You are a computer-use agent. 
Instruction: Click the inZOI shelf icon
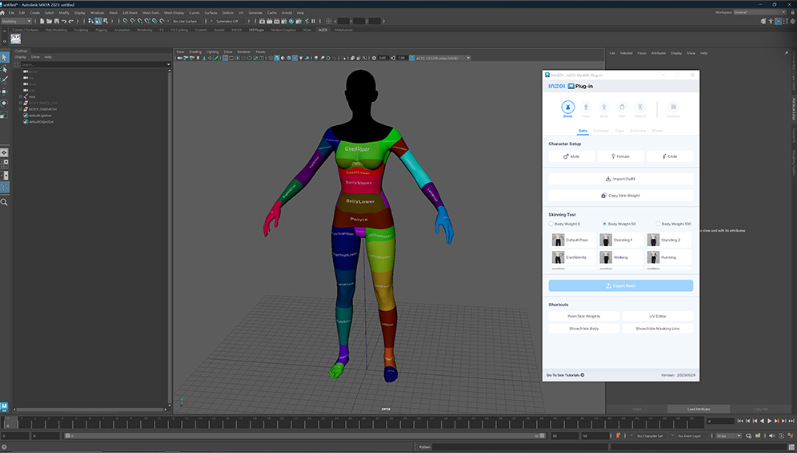pos(16,39)
